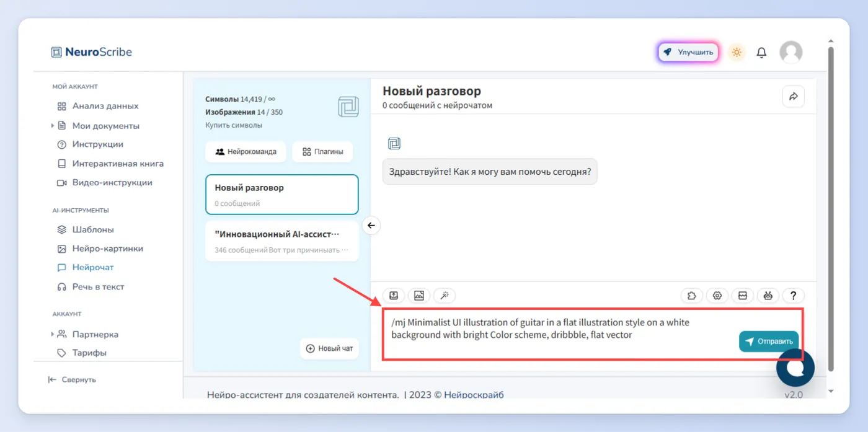
Task: Open Партнерка section
Action: pos(95,334)
